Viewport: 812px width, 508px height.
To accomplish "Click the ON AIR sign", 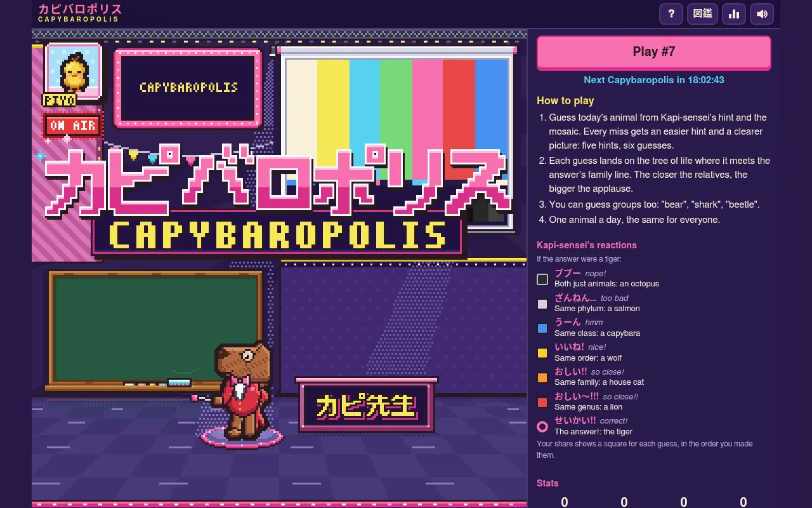I will point(74,125).
